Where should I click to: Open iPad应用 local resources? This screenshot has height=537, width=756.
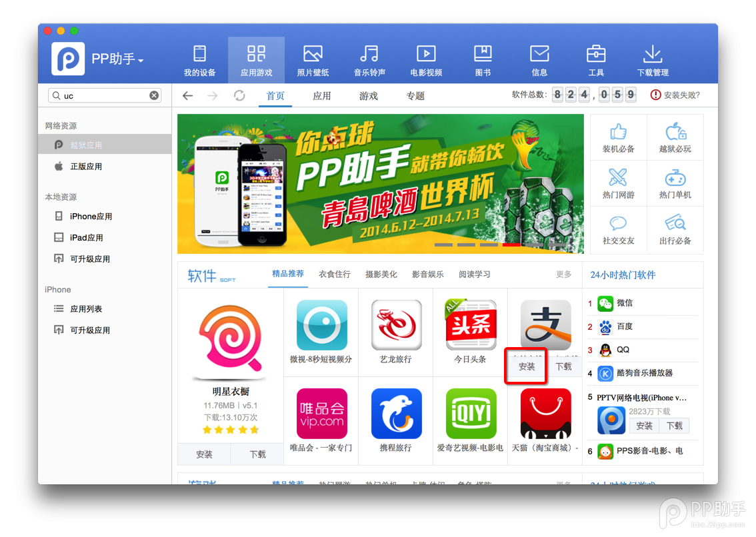coord(105,238)
